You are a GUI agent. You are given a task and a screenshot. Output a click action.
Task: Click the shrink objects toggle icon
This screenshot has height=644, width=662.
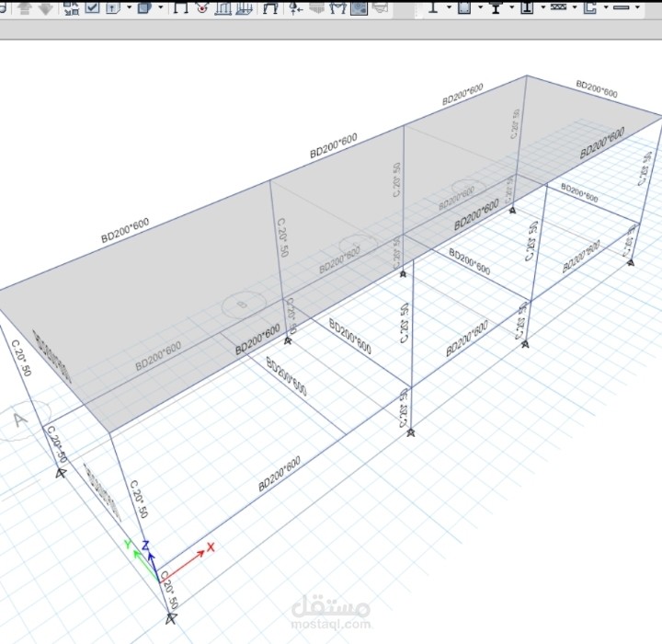click(72, 7)
